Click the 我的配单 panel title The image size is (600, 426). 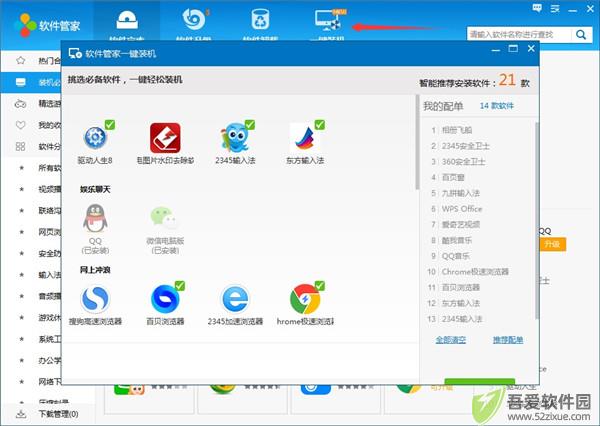tap(443, 106)
